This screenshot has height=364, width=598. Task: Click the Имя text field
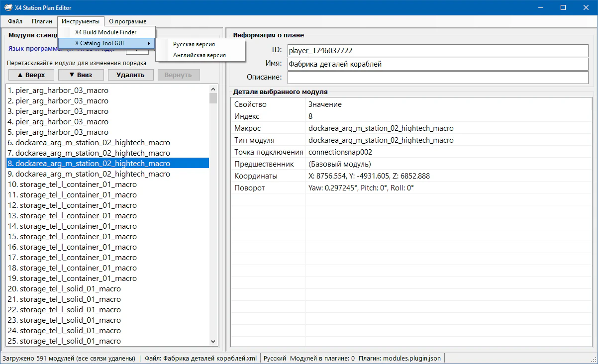pos(437,64)
